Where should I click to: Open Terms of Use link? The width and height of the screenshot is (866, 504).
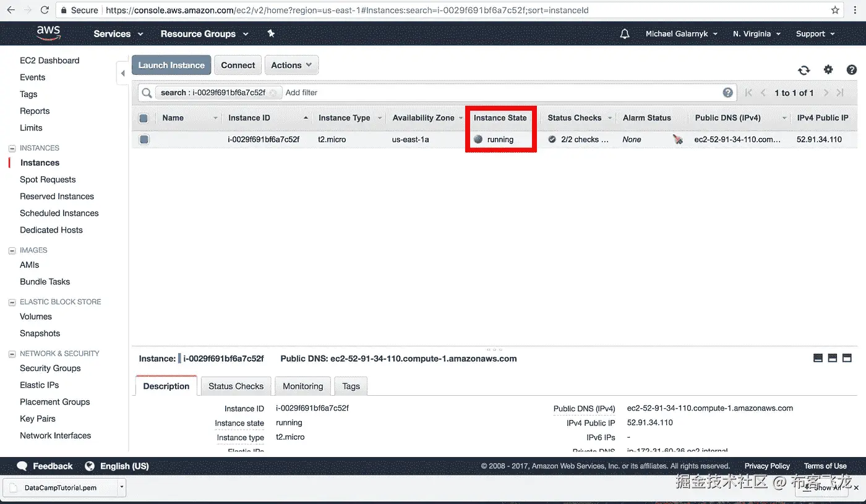coord(825,466)
